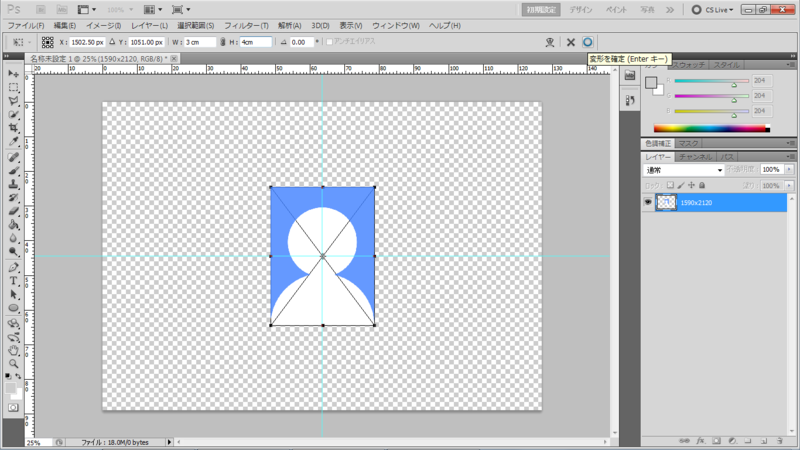Click the height H input field

coord(255,42)
